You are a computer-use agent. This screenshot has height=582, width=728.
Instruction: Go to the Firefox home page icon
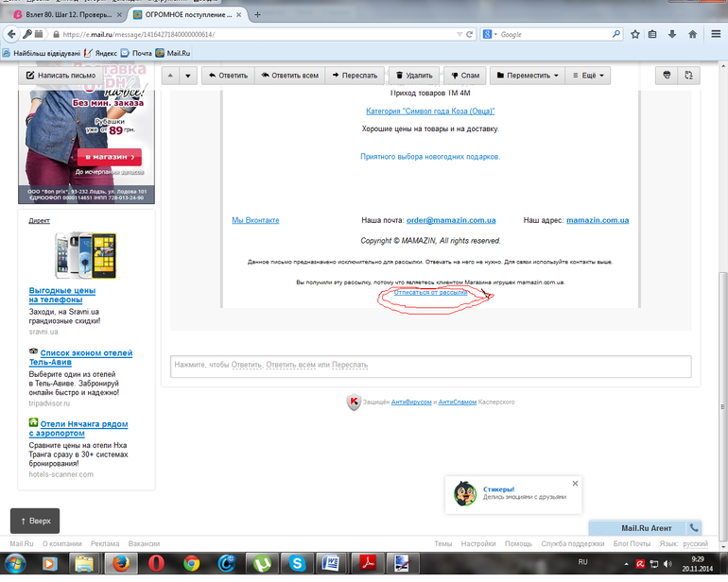694,34
